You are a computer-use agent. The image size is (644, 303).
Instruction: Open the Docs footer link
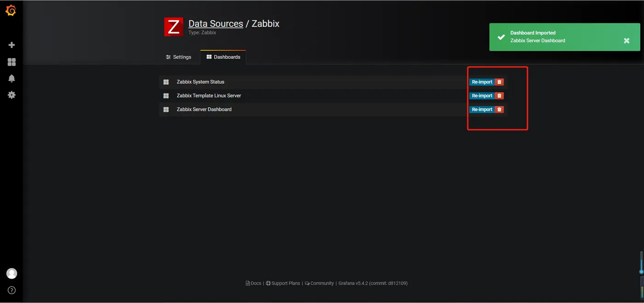pyautogui.click(x=253, y=283)
